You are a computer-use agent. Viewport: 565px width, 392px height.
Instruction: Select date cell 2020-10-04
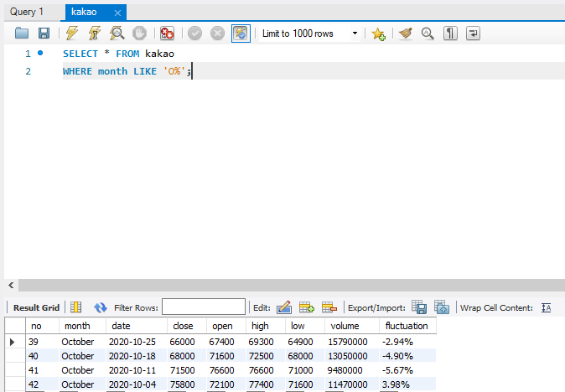(137, 384)
